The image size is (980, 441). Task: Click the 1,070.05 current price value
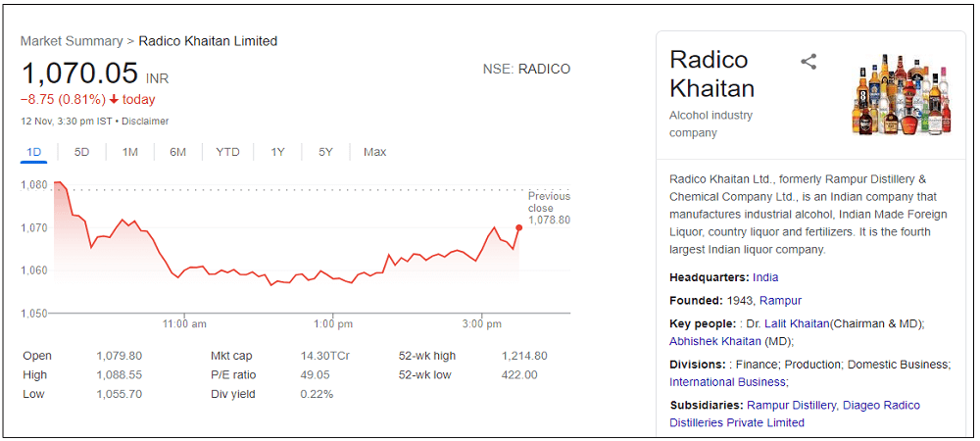[79, 73]
